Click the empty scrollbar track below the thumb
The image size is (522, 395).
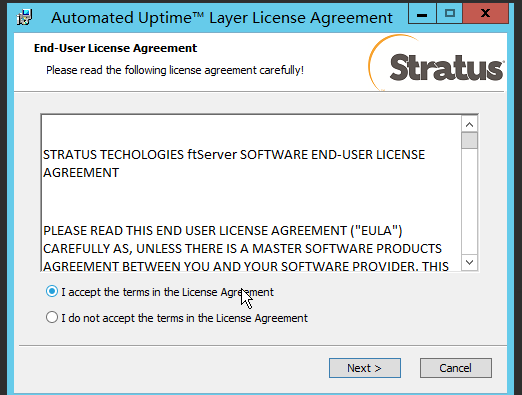(470, 202)
